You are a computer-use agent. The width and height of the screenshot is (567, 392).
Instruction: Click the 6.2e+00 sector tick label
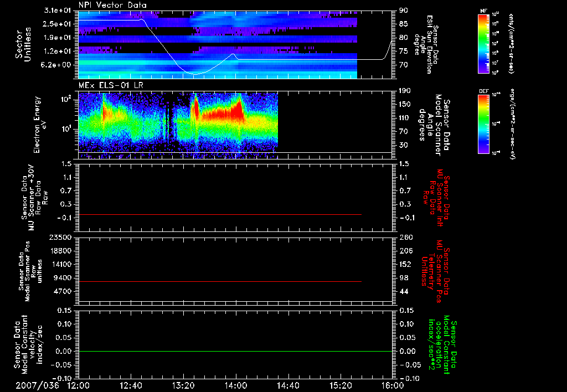[x=57, y=65]
